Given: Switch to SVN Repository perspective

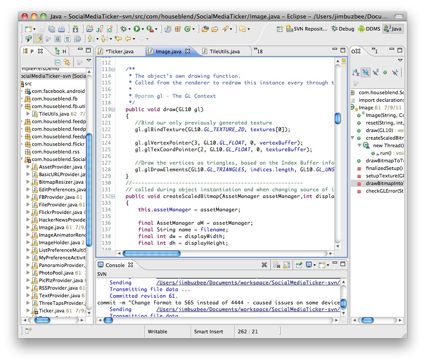Looking at the screenshot, I should [x=306, y=29].
